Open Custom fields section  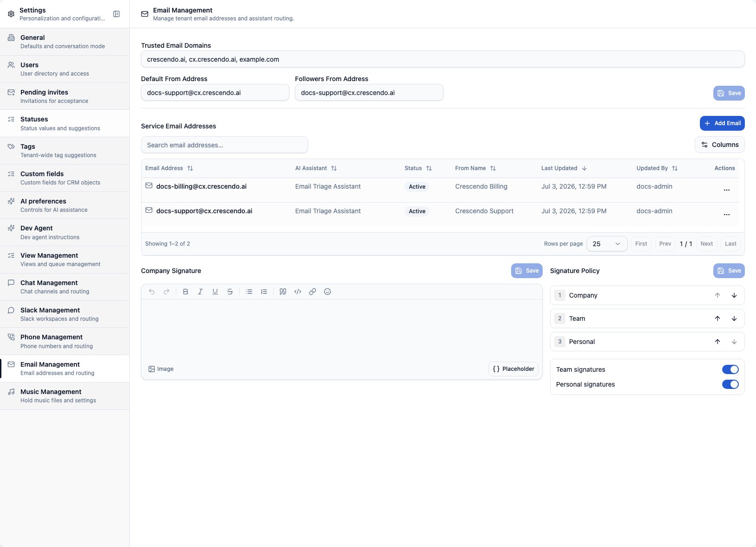[64, 178]
